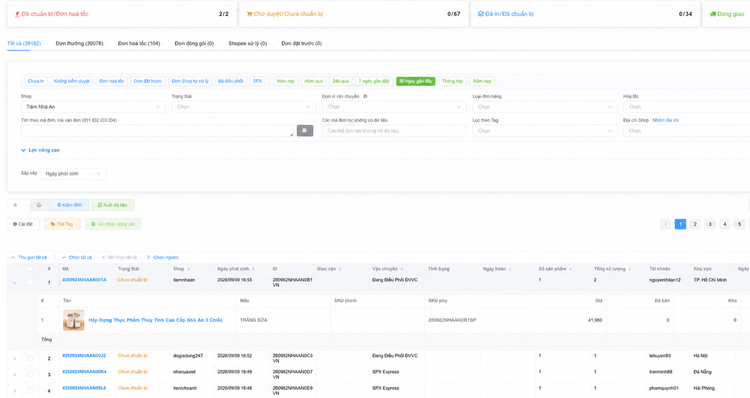Click the Cài đặt button

[23, 224]
